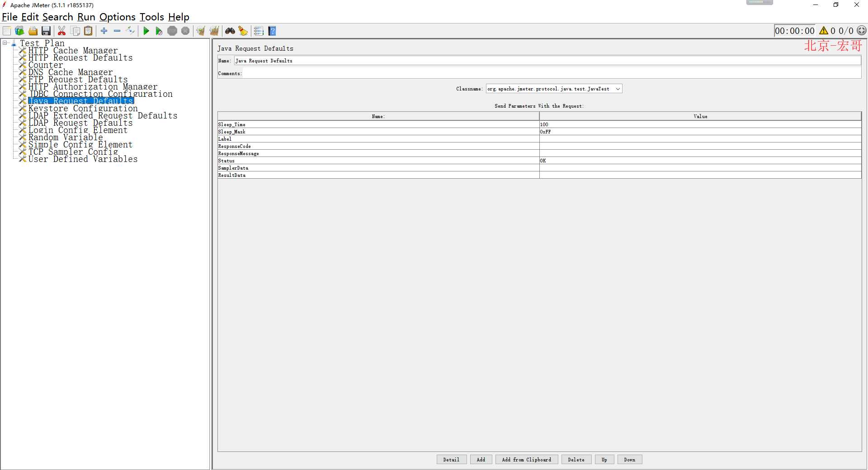Click Add from Clipboard button
This screenshot has height=470, width=868.
527,460
